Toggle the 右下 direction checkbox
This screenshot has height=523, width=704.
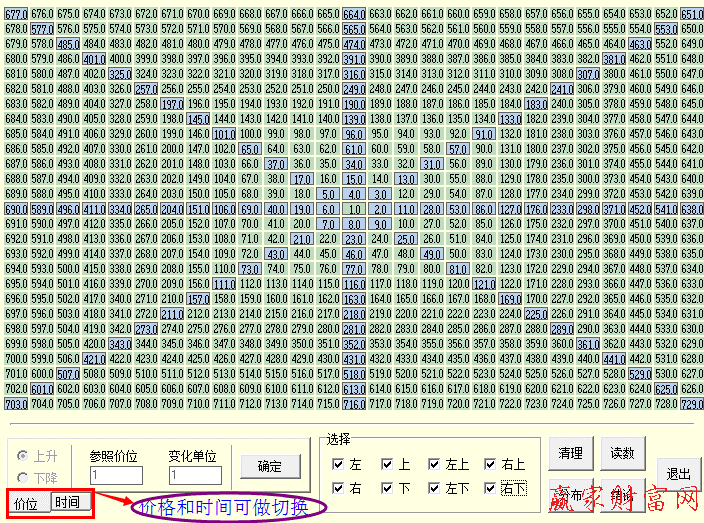point(490,488)
